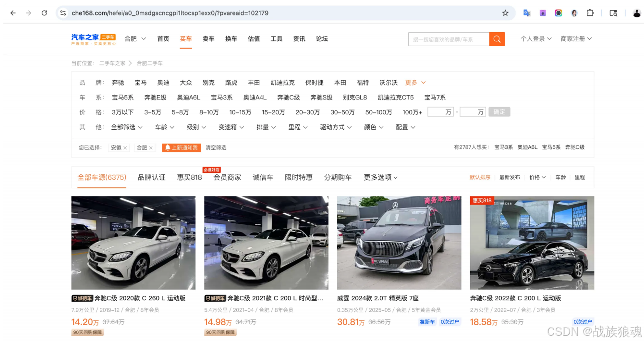Screen dimensions: 644x342
Task: Open the 车龄 filter dropdown
Action: (x=165, y=127)
